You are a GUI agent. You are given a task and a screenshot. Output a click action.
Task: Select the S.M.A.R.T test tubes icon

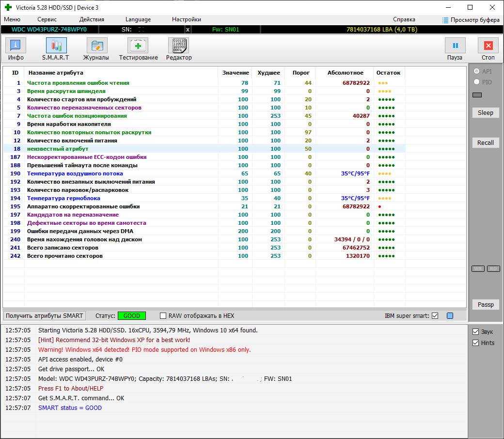pyautogui.click(x=56, y=46)
